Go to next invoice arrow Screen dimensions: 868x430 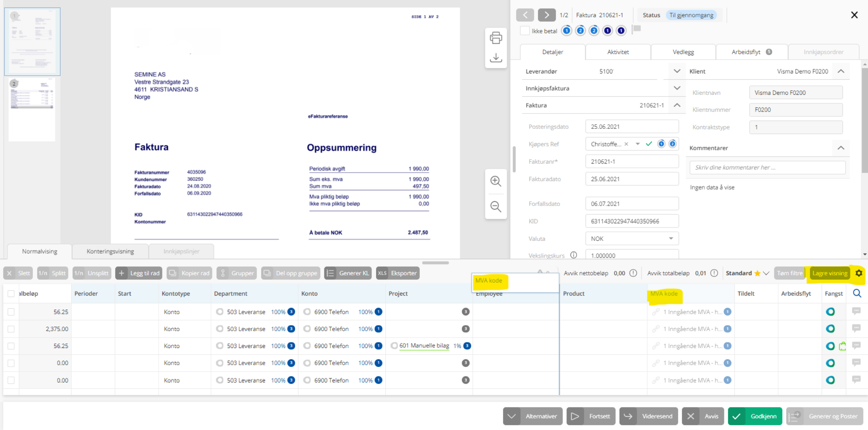(x=547, y=15)
